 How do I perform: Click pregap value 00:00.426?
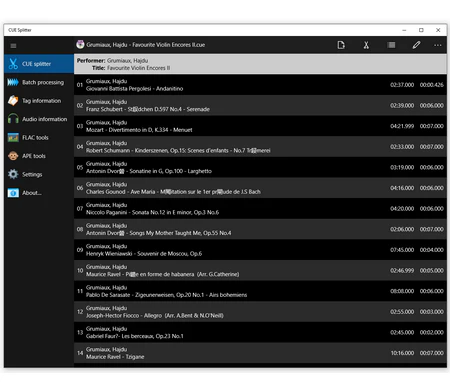[432, 85]
